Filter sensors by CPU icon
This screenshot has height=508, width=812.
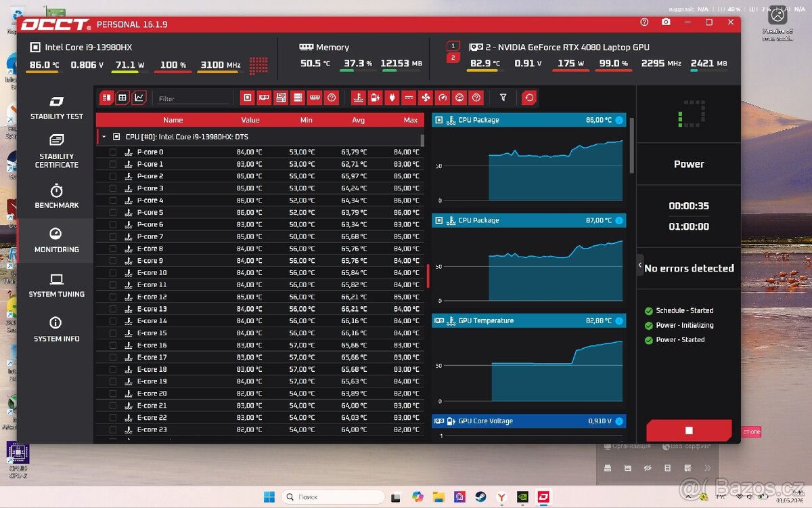(248, 98)
